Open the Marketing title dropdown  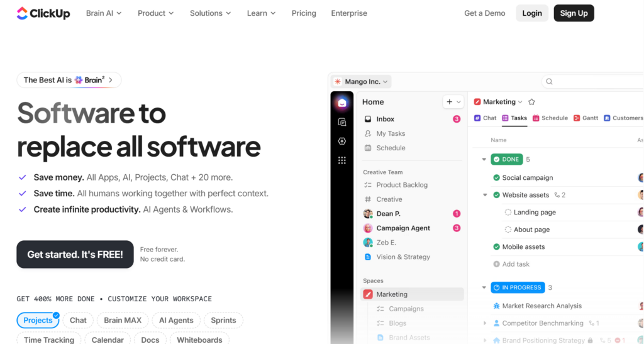click(x=520, y=102)
